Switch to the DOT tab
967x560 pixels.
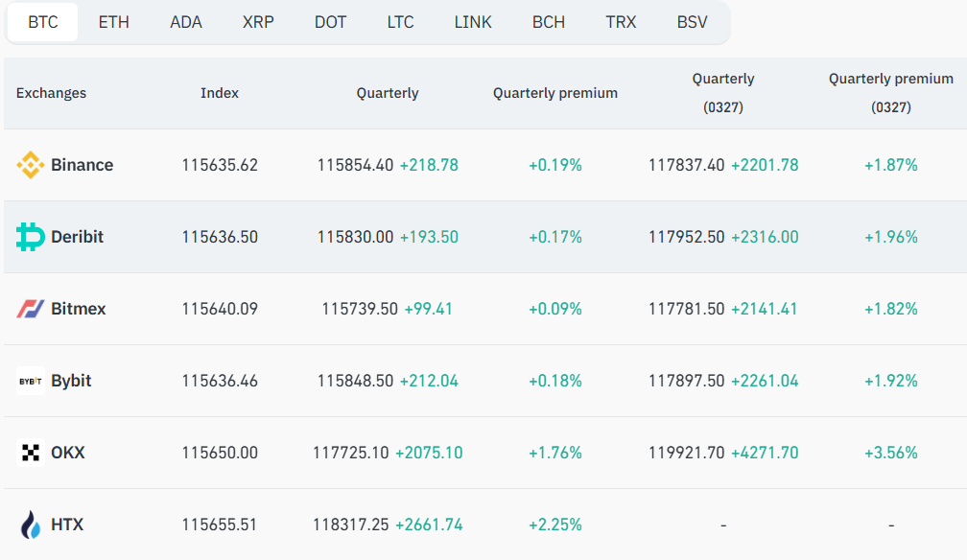click(330, 22)
